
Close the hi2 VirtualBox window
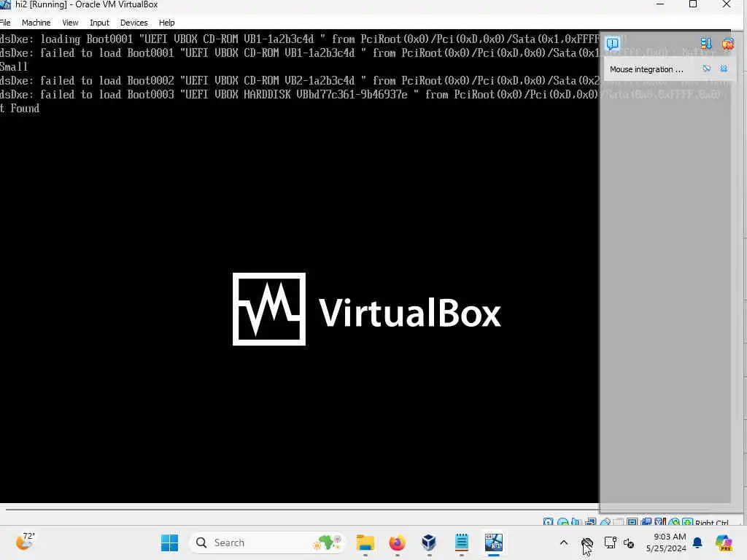pyautogui.click(x=726, y=4)
